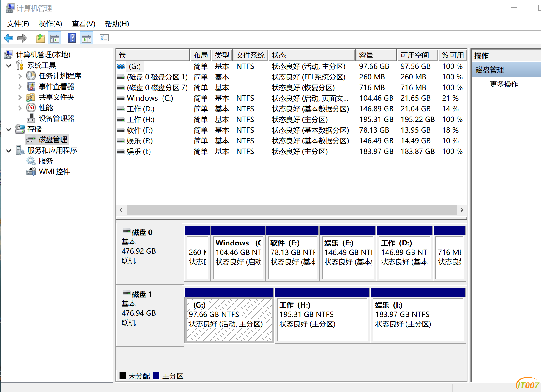541x392 pixels.
Task: Open the Help question mark icon
Action: [x=72, y=38]
